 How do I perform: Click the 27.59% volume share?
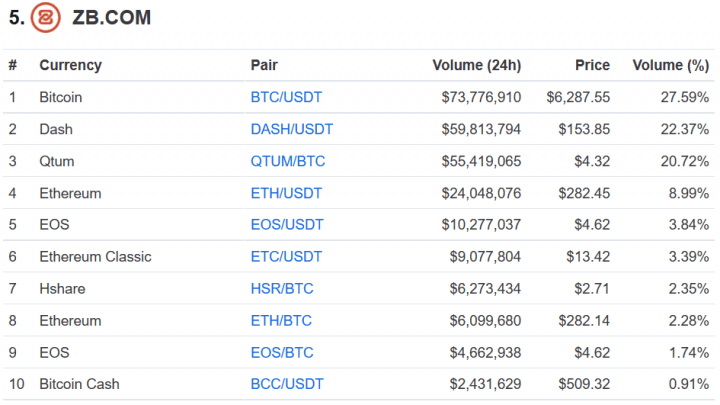pyautogui.click(x=685, y=97)
